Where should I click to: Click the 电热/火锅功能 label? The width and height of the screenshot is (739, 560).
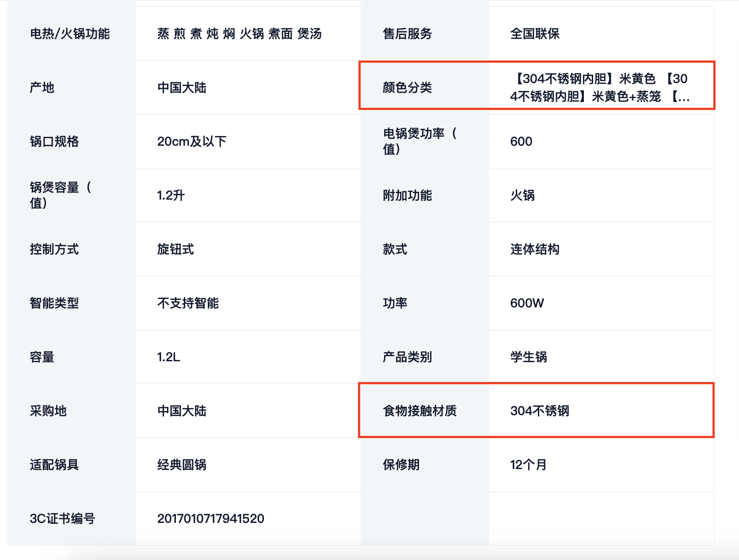coord(70,34)
